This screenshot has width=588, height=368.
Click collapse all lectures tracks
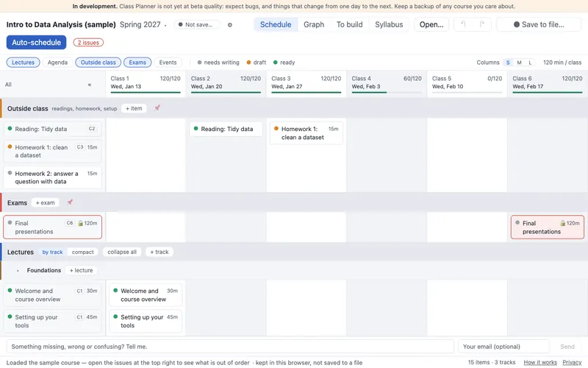122,252
